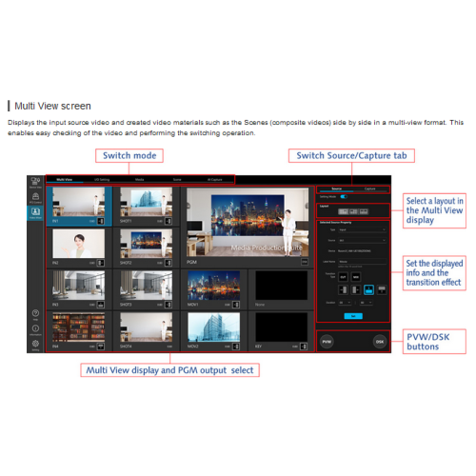Open the Capture tab in right panel

(x=370, y=189)
